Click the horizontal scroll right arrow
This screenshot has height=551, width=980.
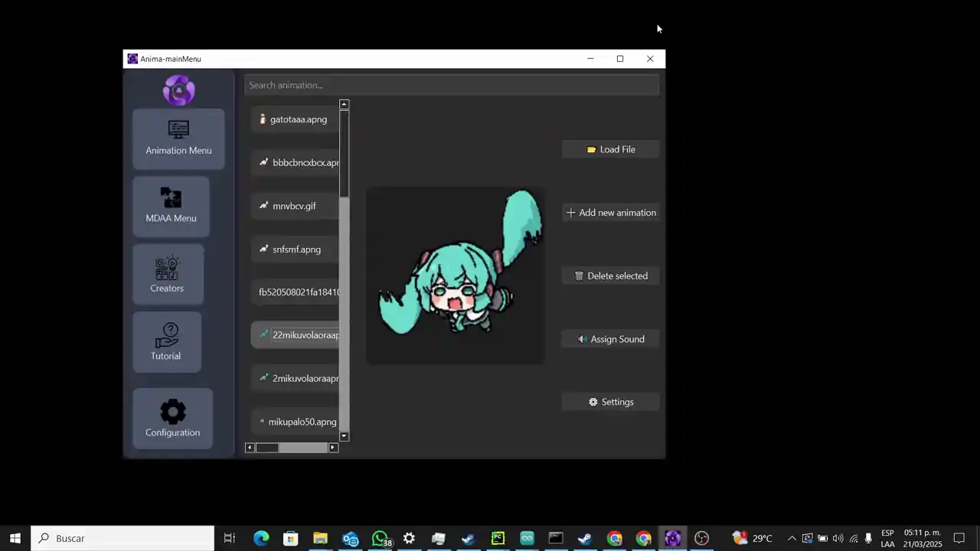pos(333,448)
